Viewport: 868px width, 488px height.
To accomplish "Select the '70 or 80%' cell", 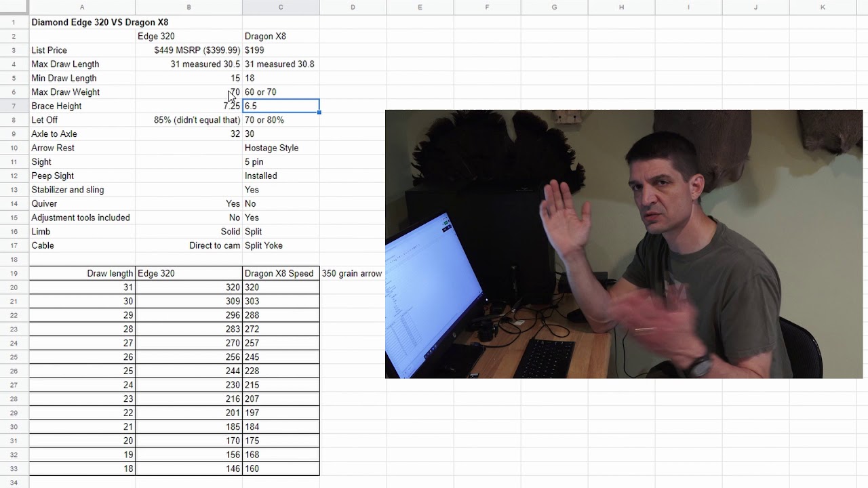I will [281, 120].
